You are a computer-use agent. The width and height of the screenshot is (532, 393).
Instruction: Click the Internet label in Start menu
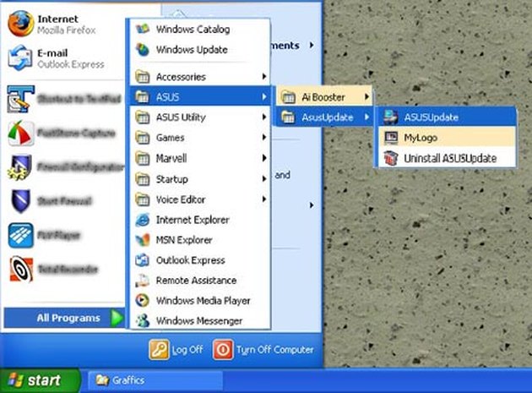(x=57, y=19)
